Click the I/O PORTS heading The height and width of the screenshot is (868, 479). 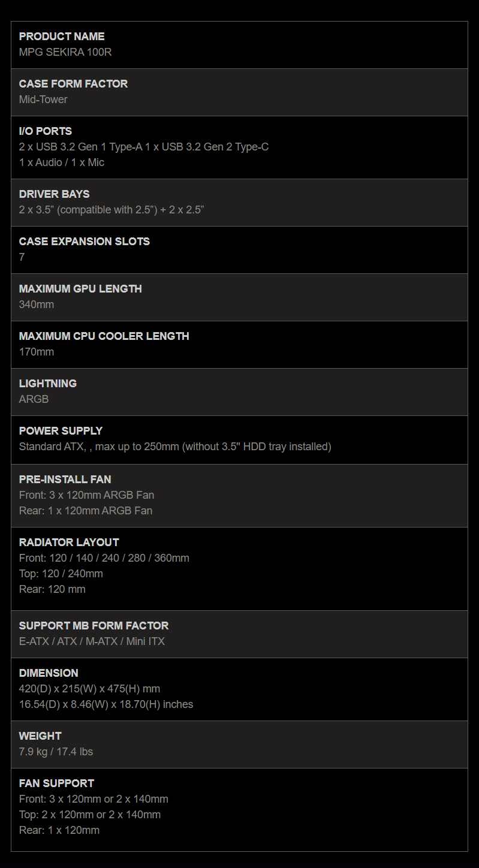coord(46,131)
